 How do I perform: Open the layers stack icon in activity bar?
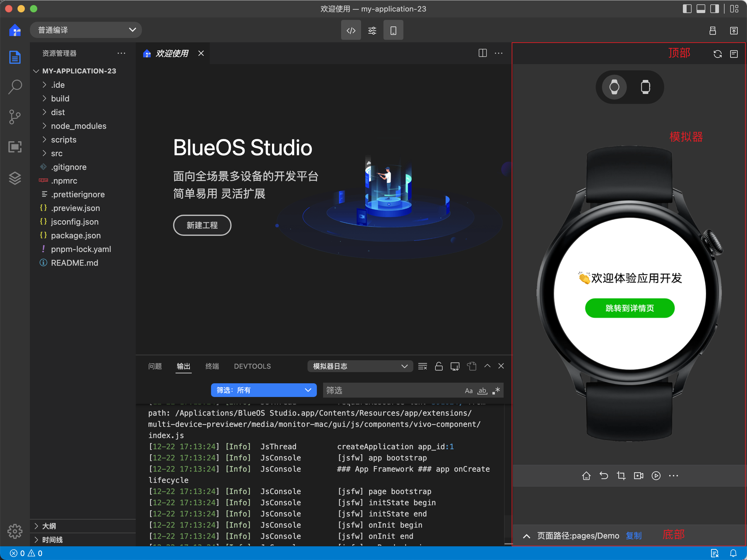(15, 178)
